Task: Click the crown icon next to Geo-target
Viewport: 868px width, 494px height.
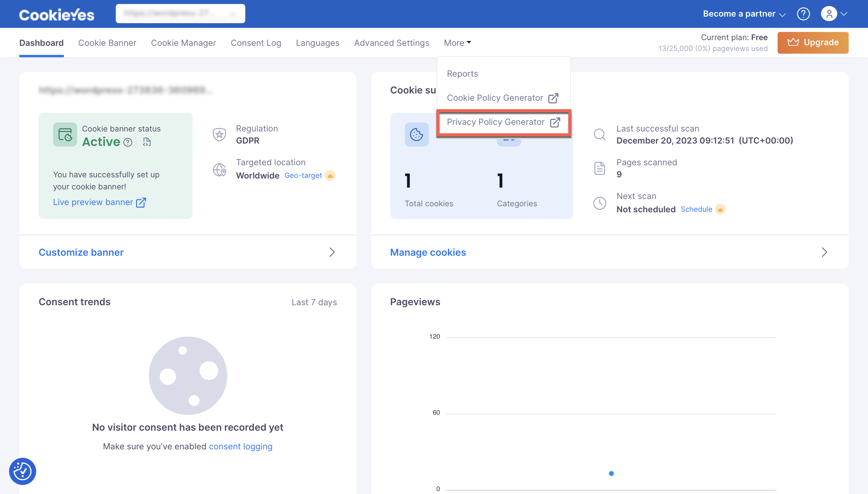Action: pyautogui.click(x=330, y=176)
